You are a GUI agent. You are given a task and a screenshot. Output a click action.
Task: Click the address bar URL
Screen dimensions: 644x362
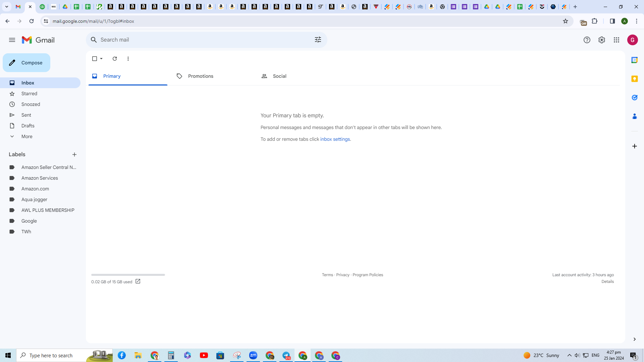[93, 21]
